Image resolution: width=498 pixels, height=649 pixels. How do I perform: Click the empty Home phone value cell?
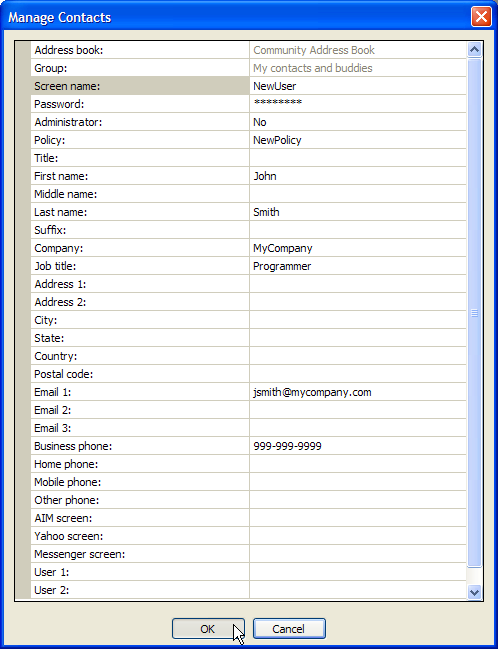pos(358,464)
